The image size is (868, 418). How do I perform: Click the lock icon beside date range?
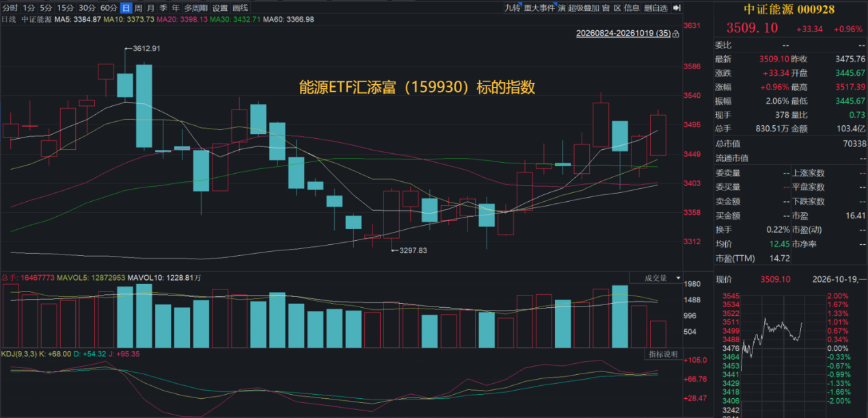pos(676,33)
